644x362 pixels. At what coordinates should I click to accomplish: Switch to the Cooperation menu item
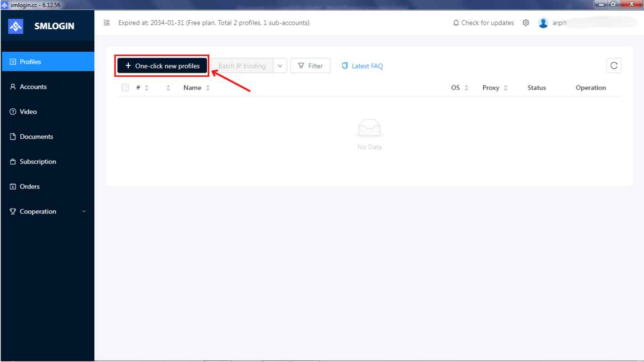pyautogui.click(x=38, y=211)
